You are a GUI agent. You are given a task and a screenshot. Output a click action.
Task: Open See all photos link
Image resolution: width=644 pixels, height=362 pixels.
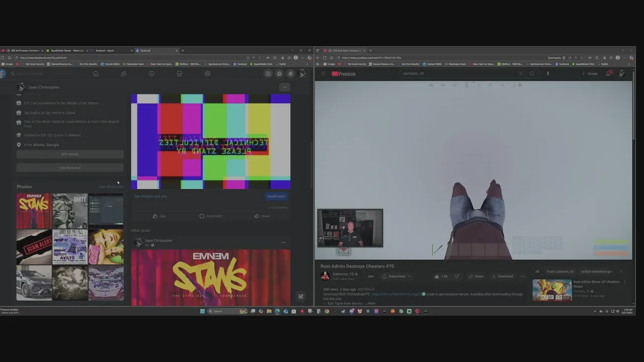[x=111, y=187]
